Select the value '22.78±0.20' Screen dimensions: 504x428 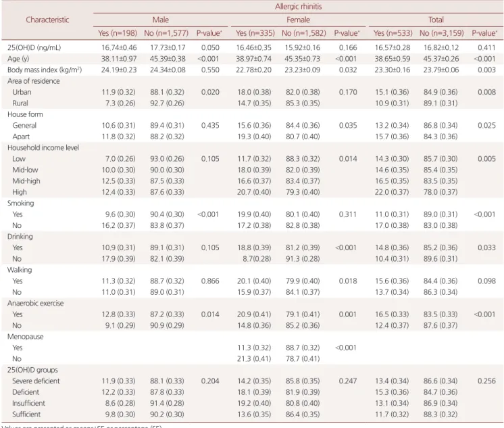coord(253,70)
